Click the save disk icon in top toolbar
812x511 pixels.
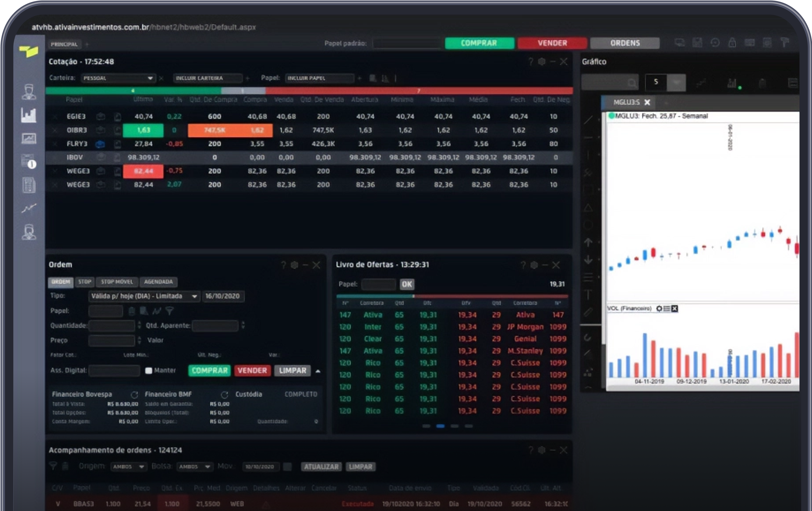[x=697, y=43]
